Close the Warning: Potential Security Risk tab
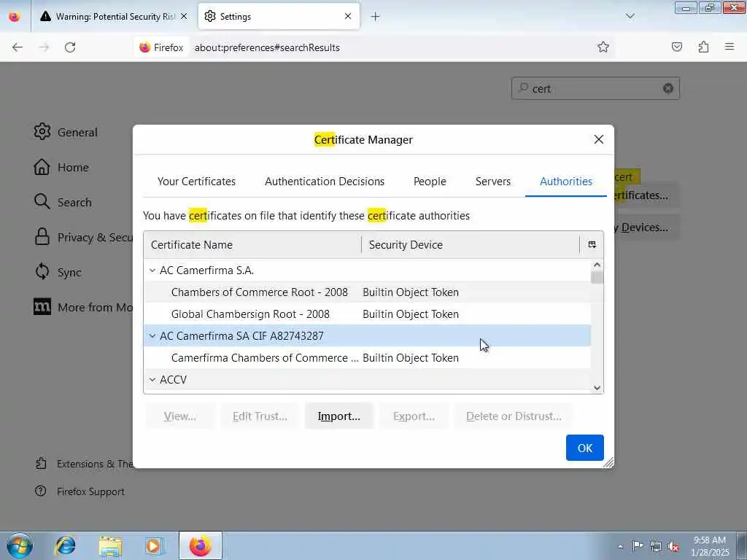 point(184,16)
